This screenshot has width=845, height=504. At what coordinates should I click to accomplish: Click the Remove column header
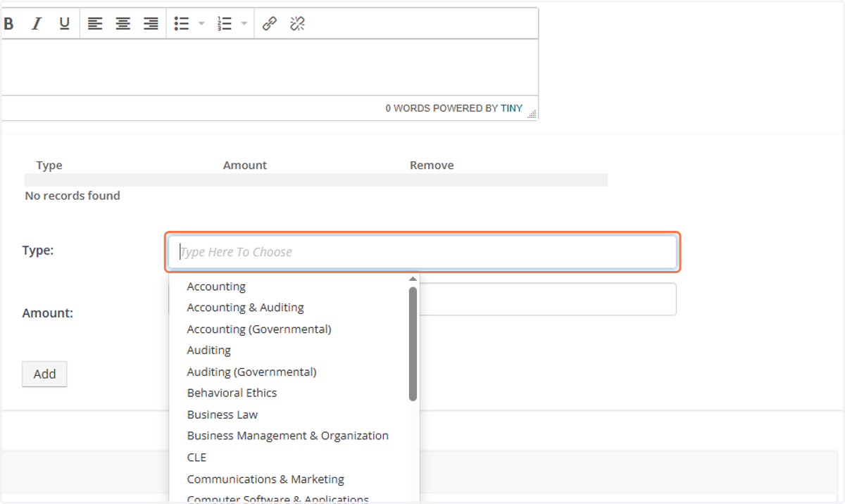[x=432, y=165]
